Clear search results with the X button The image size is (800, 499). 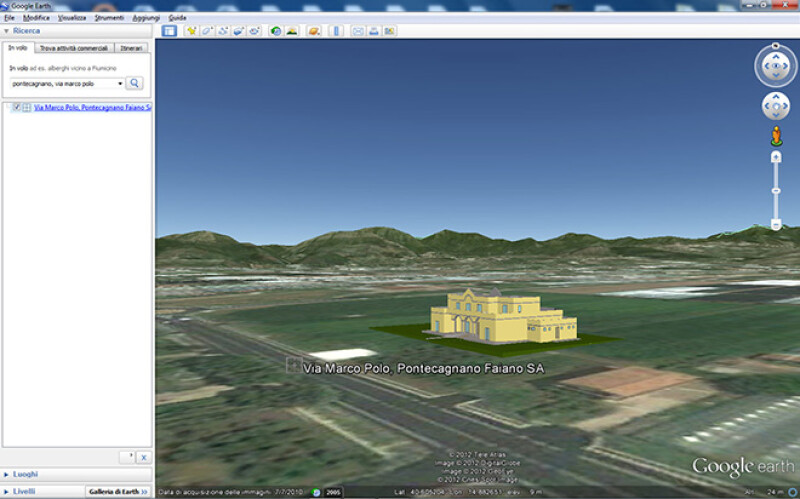pyautogui.click(x=144, y=458)
